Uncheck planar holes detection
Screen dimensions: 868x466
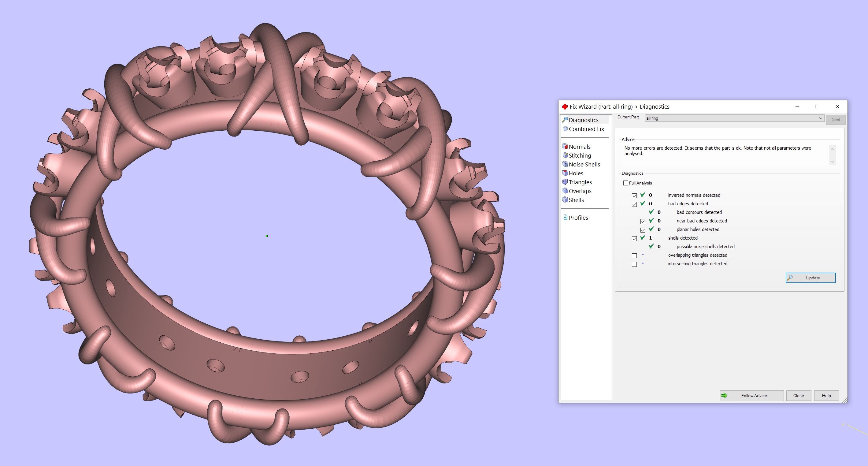click(x=643, y=229)
